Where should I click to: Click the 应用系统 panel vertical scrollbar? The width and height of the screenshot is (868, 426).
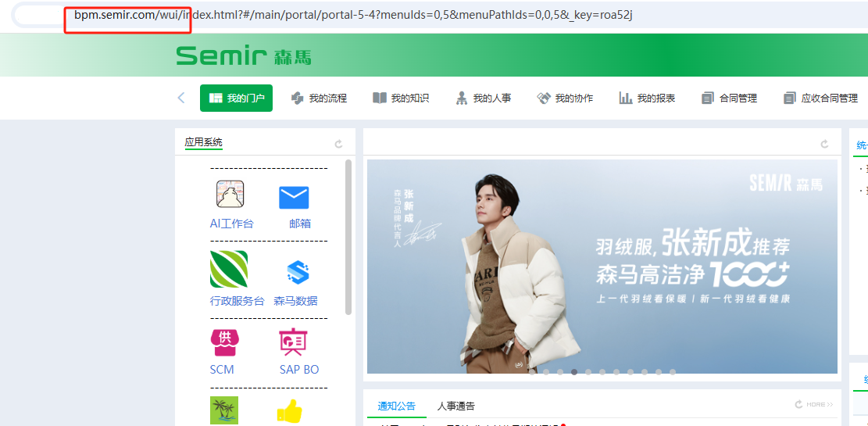click(348, 237)
